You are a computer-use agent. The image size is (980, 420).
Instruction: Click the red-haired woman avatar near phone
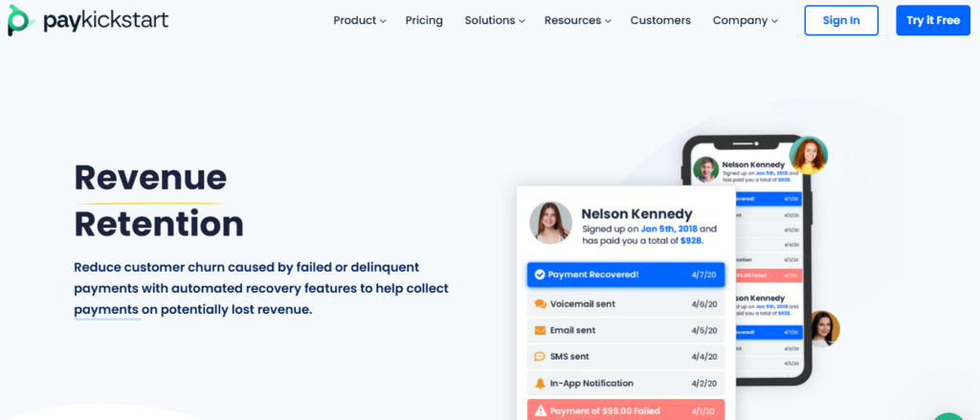[x=809, y=155]
